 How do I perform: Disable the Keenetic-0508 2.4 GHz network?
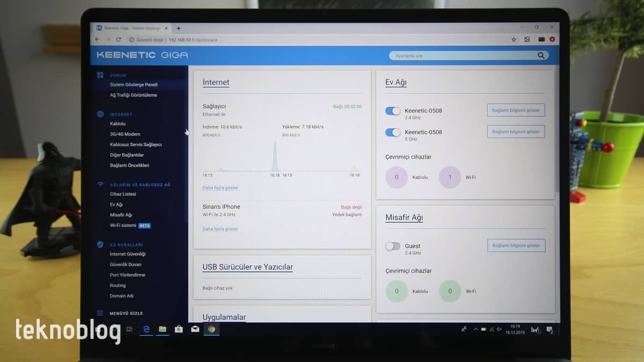(393, 111)
